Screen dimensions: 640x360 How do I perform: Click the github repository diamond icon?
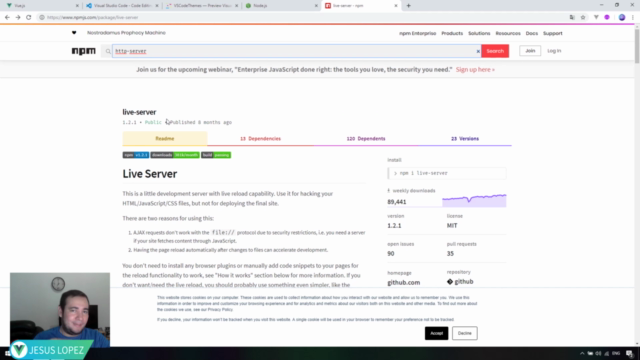point(450,282)
